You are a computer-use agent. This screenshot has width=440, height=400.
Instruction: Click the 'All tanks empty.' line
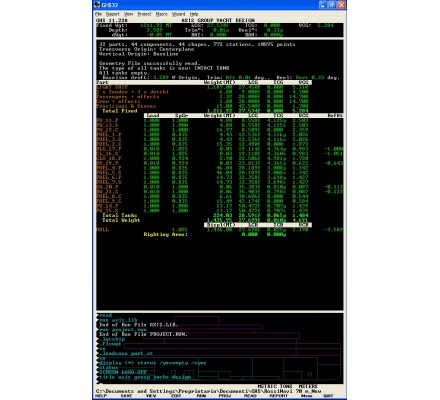[x=124, y=73]
